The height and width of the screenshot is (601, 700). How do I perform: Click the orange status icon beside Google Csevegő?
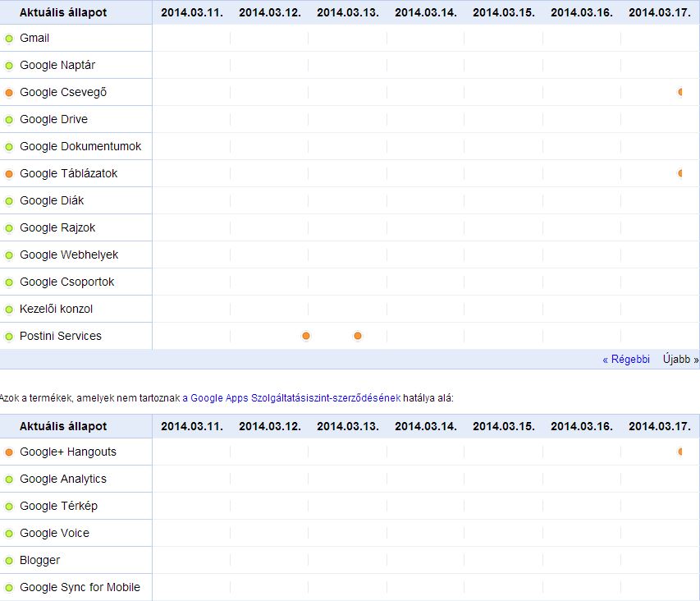(9, 93)
